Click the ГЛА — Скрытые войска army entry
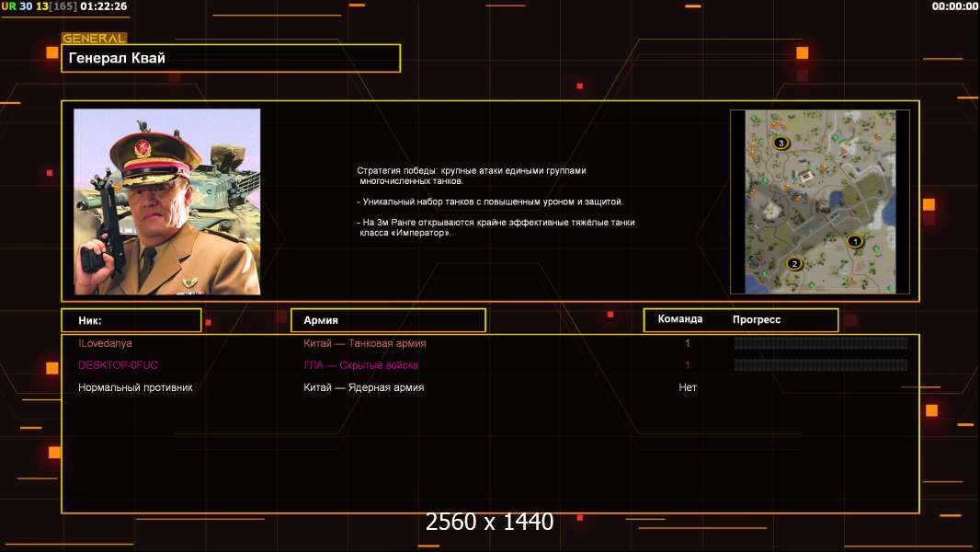 360,365
